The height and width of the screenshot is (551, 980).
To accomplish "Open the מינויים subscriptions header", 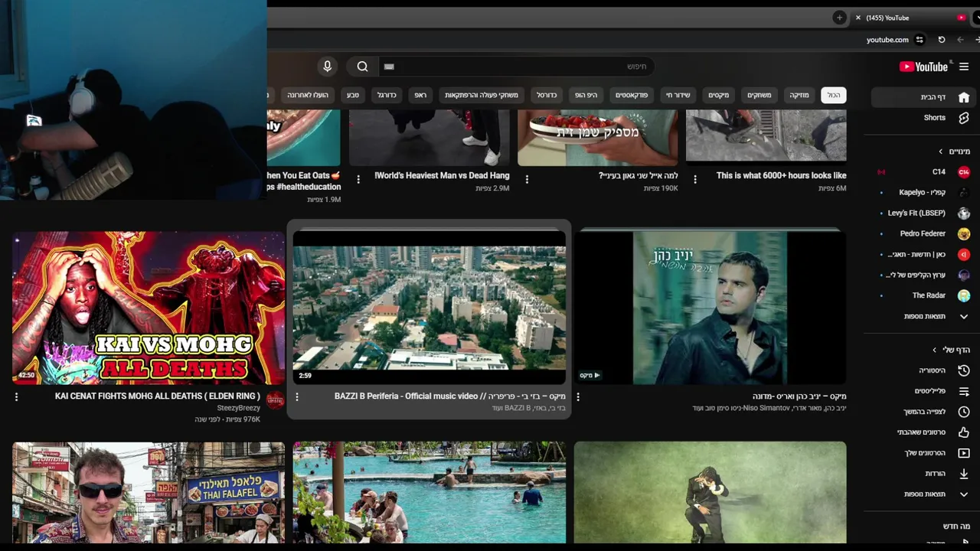I will [x=954, y=152].
